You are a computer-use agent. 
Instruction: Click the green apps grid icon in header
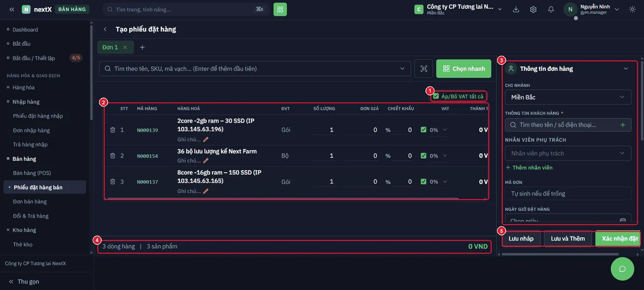[280, 9]
